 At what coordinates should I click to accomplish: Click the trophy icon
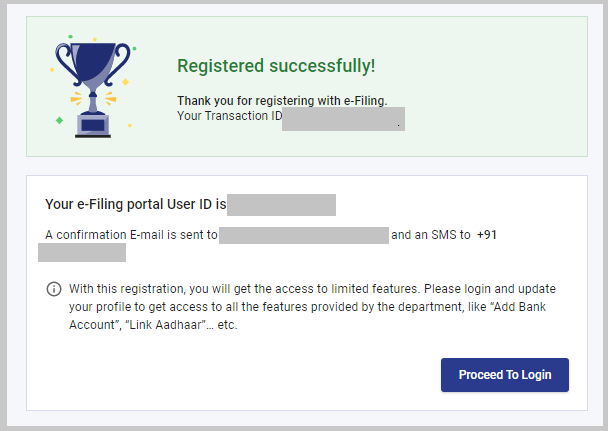tap(95, 82)
